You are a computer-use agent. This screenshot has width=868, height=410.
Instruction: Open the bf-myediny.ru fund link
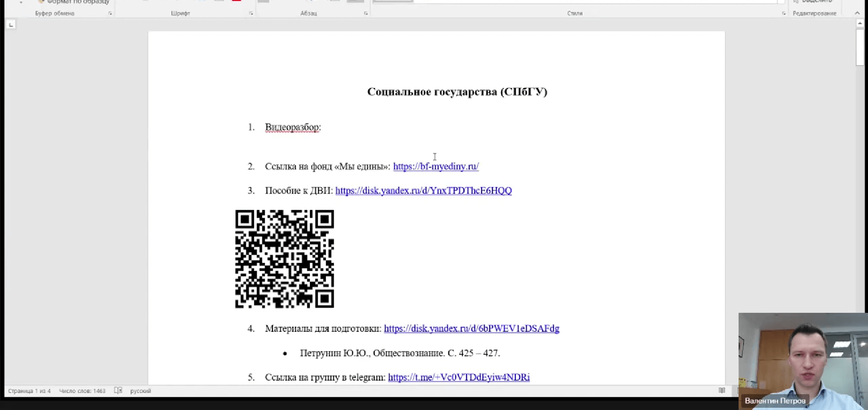point(436,166)
